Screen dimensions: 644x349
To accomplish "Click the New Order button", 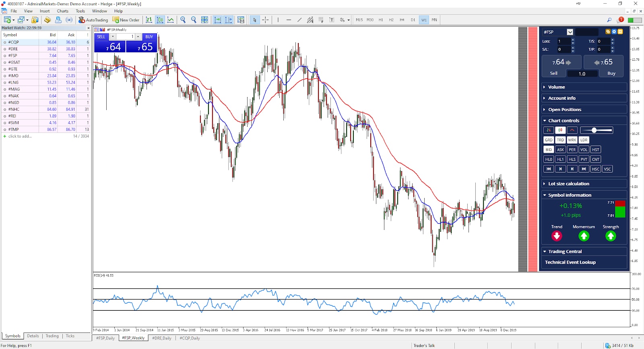I will (x=126, y=20).
